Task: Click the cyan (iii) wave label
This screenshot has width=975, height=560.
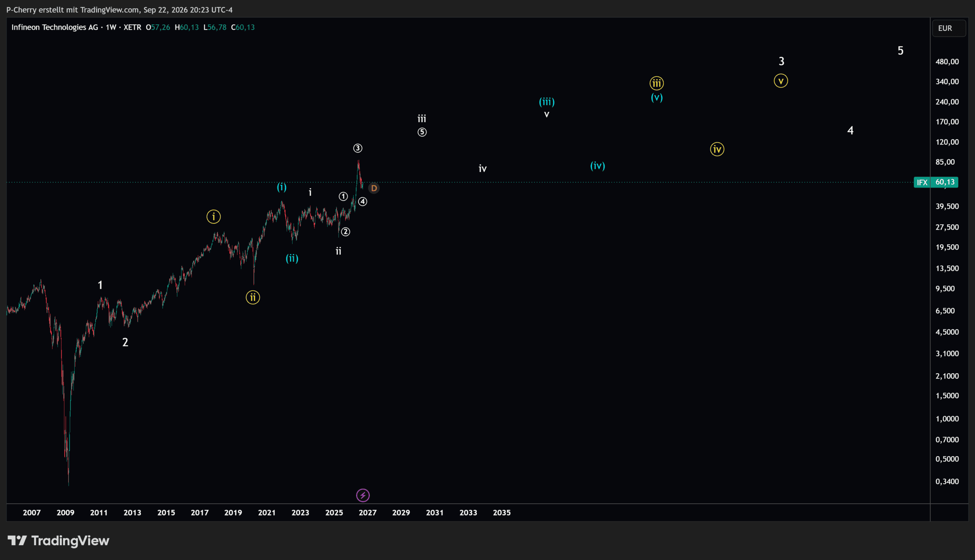Action: [547, 102]
